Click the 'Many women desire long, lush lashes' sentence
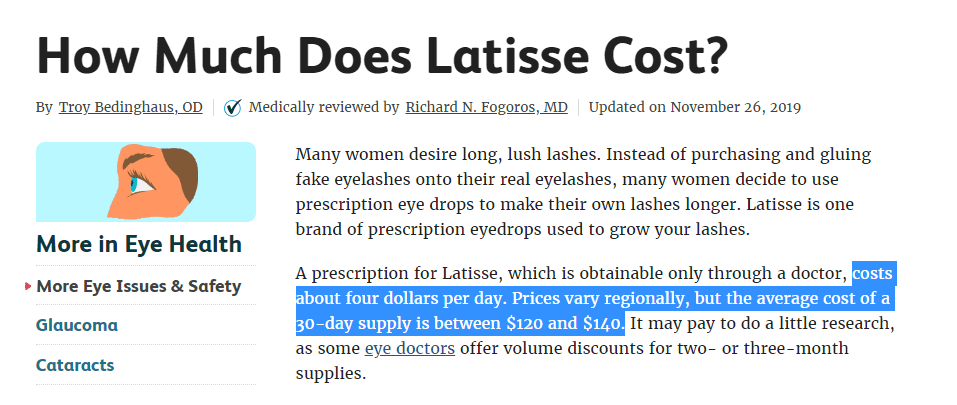The image size is (957, 405). [449, 154]
